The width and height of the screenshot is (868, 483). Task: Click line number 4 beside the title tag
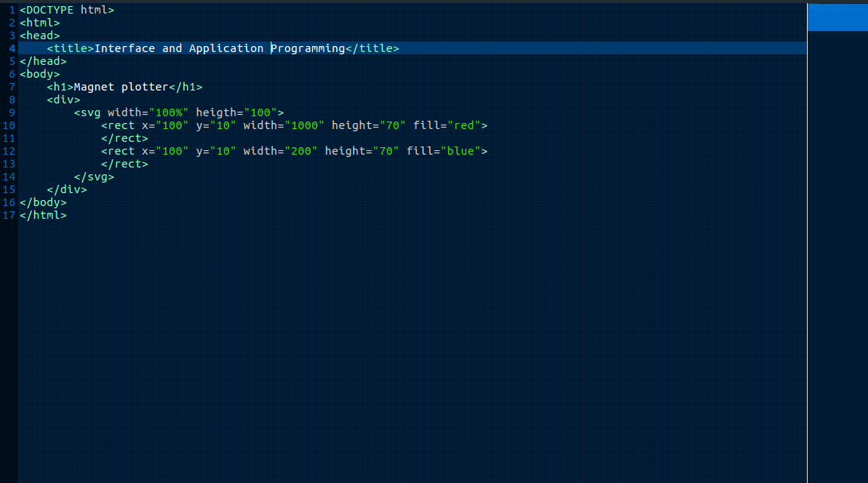pos(11,48)
